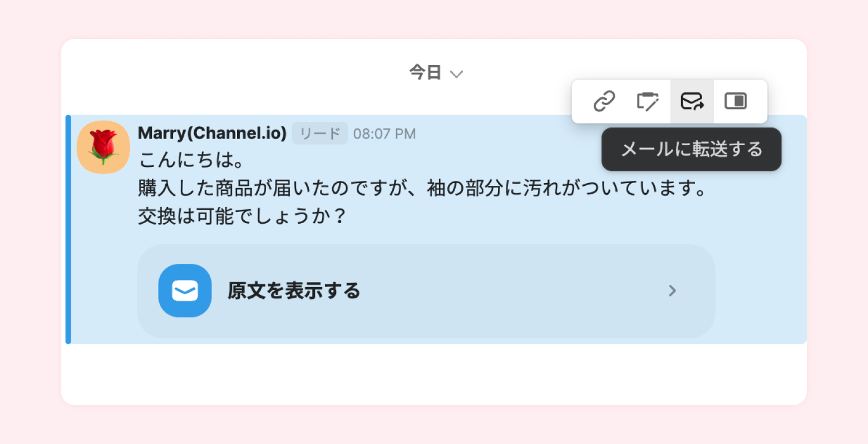Click the forward to email icon
The image size is (868, 444).
coord(692,101)
